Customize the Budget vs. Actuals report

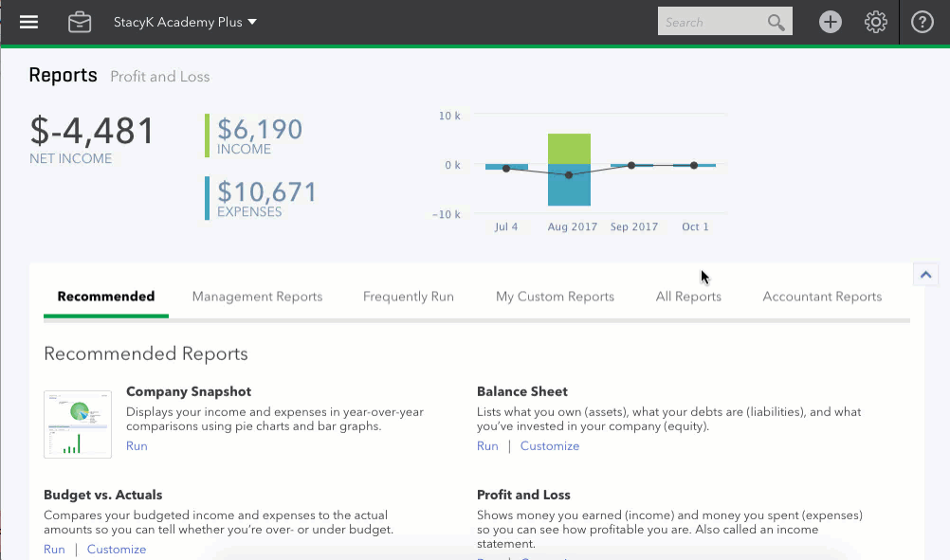click(x=117, y=550)
